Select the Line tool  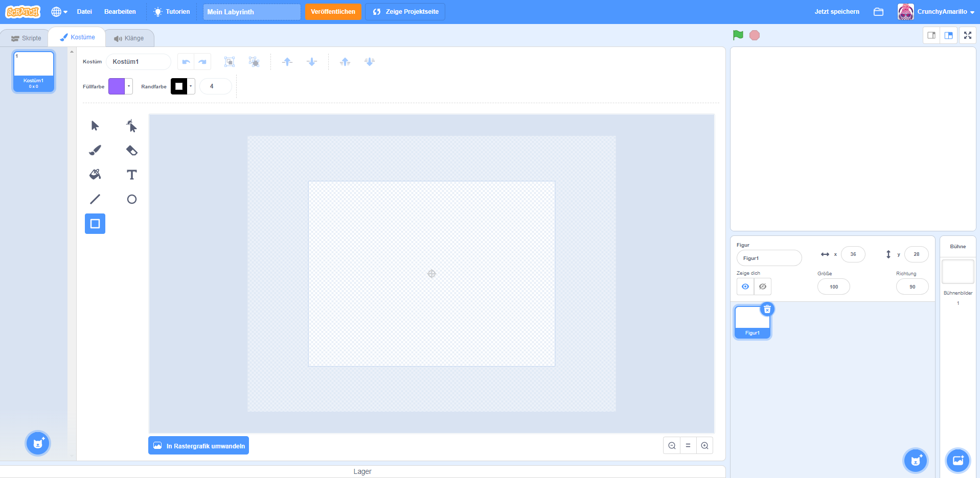[95, 199]
